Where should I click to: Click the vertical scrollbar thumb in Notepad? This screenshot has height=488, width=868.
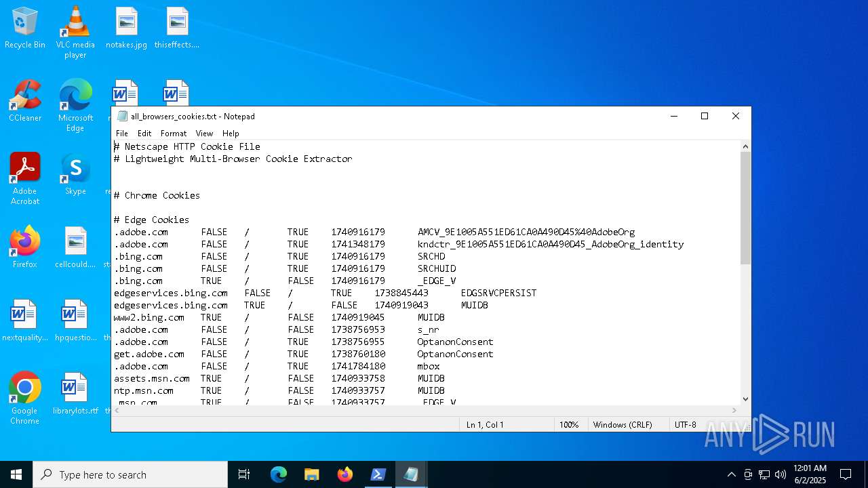tap(745, 208)
